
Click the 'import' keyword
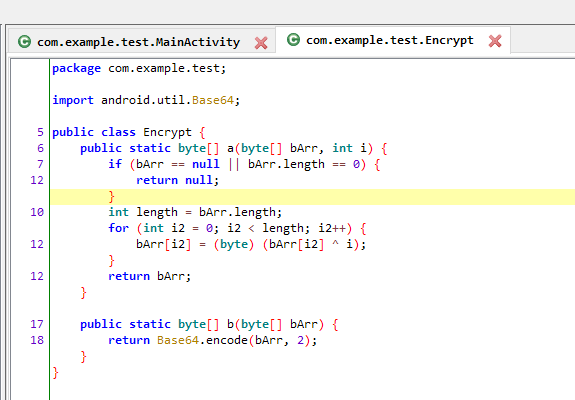click(x=73, y=100)
